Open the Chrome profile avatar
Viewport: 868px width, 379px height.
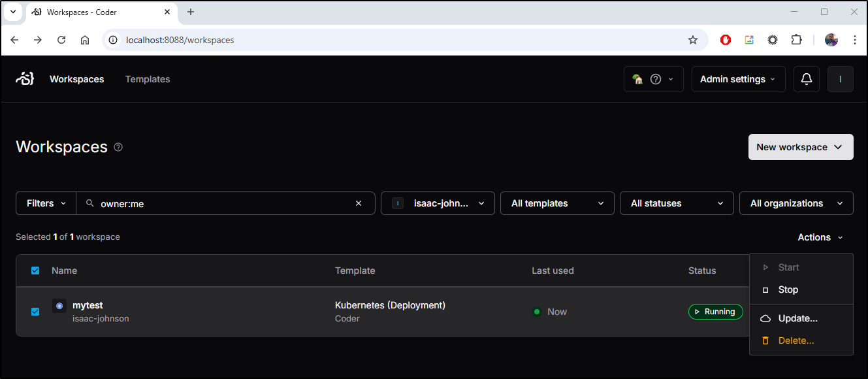click(x=831, y=40)
